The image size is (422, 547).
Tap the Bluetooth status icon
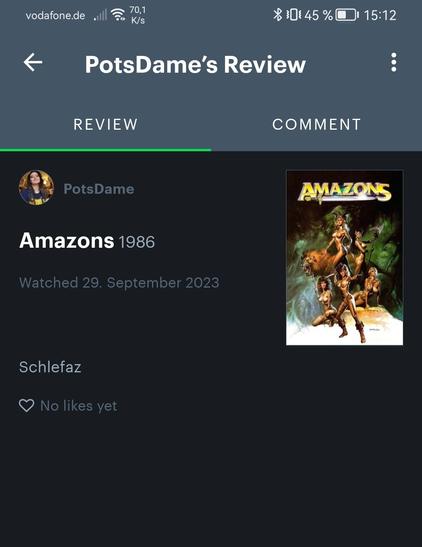277,15
